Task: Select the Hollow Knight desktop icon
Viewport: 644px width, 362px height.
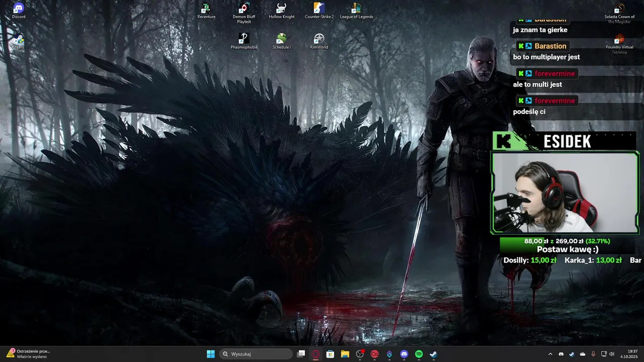Action: pos(282,11)
